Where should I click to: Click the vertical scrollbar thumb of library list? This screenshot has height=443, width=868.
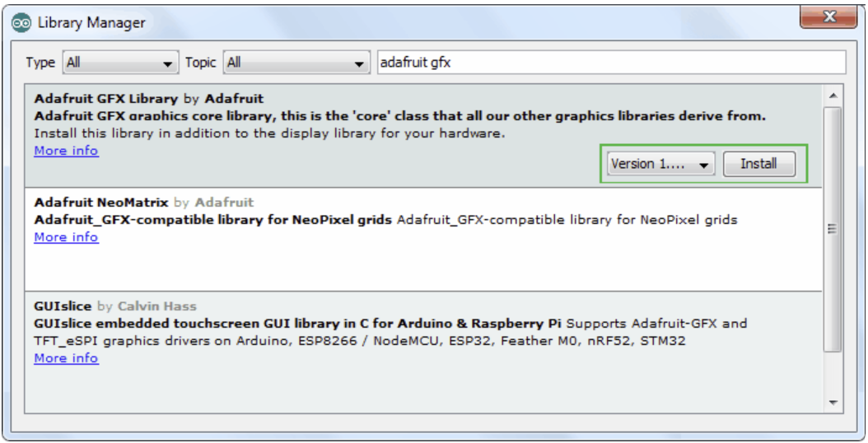833,229
